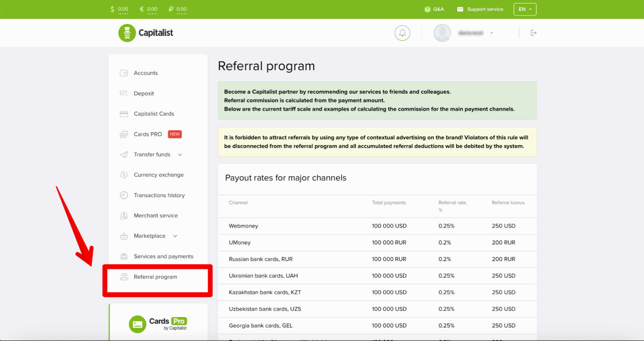Click the 0.2% rate for Russian bank cards

click(444, 259)
